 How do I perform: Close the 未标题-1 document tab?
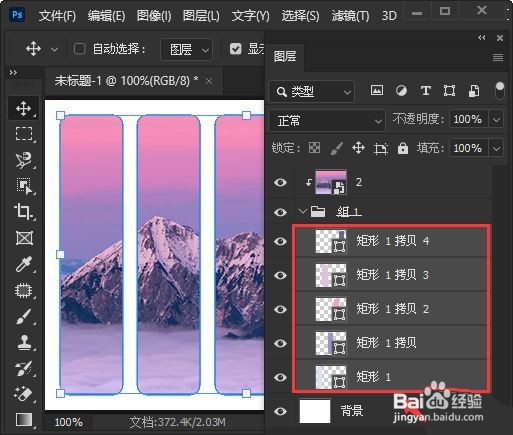pos(209,81)
